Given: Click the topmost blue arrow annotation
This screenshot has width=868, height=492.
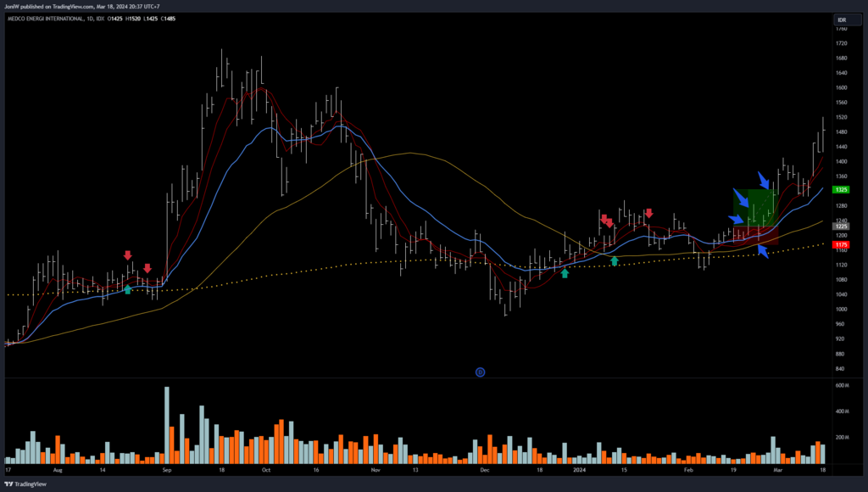Looking at the screenshot, I should pos(764,182).
